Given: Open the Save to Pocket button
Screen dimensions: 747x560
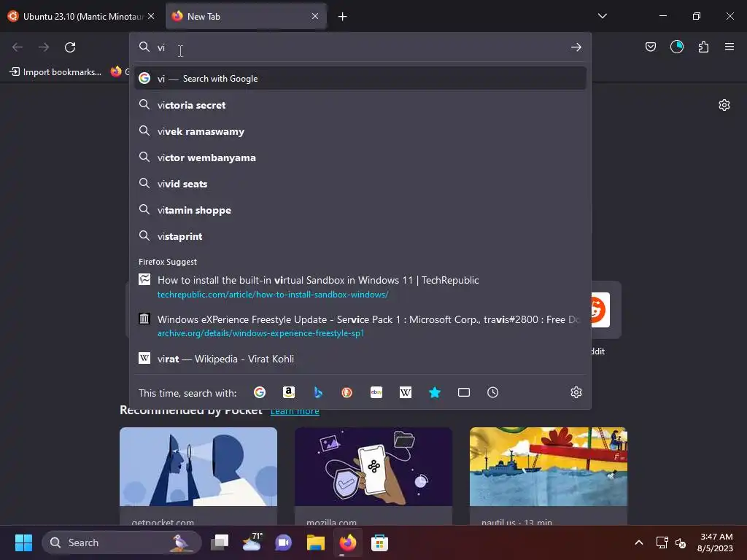Looking at the screenshot, I should [650, 47].
